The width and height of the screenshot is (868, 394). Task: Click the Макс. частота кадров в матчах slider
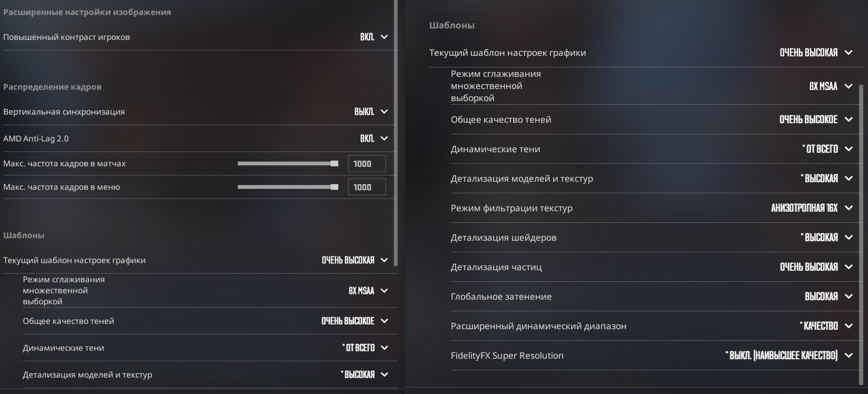pyautogui.click(x=288, y=164)
